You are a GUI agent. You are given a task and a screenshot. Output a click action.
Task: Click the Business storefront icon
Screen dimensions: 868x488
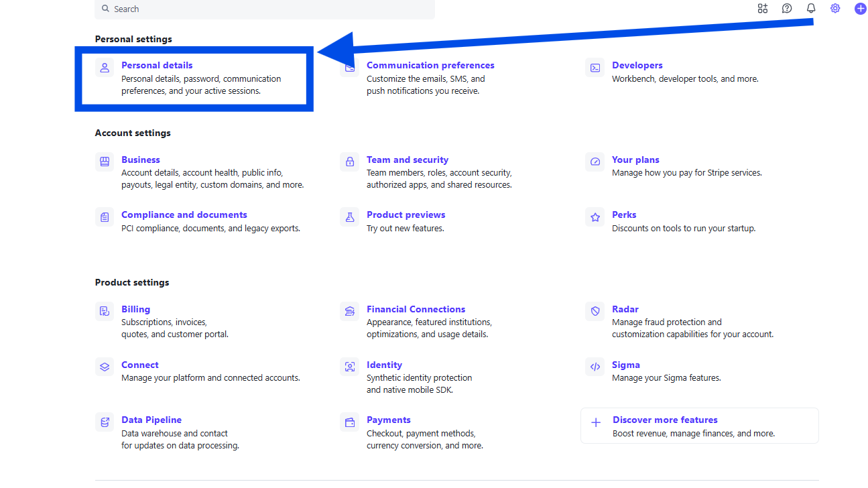point(105,162)
